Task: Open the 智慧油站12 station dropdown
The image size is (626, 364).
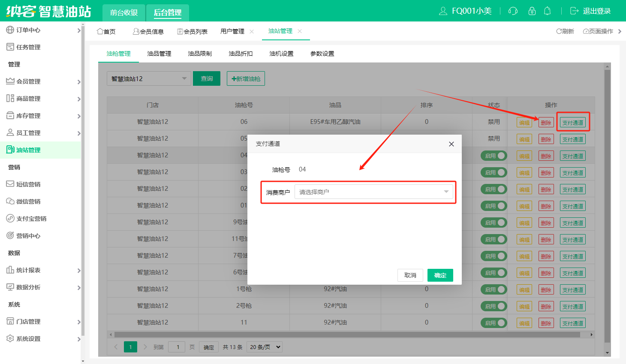Action: click(x=148, y=79)
